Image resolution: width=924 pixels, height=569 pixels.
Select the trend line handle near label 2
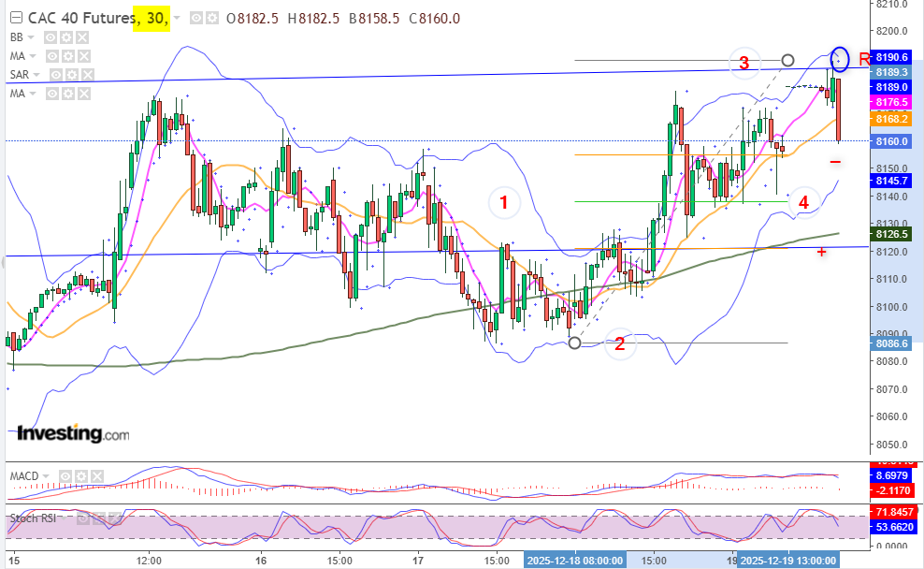[x=574, y=343]
